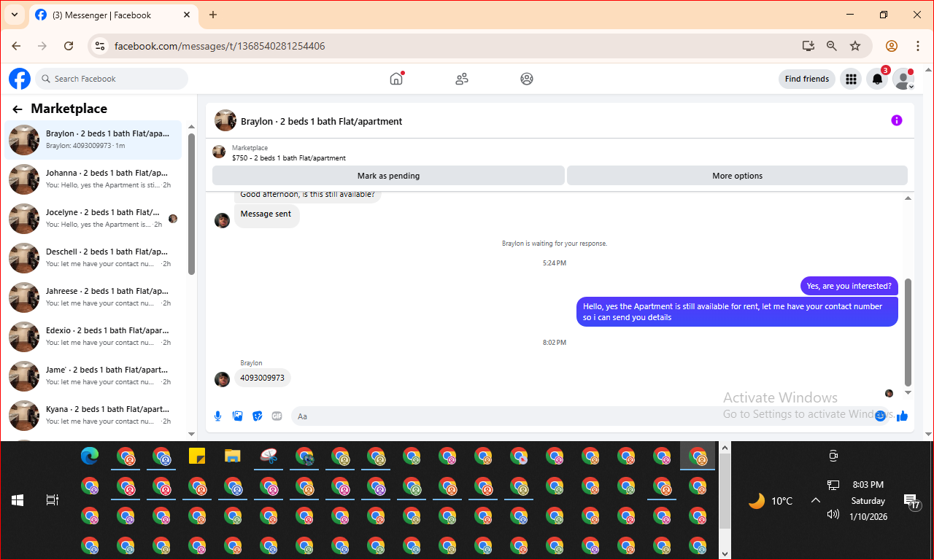The image size is (934, 560).
Task: Open the Groups icon in top navigation
Action: pyautogui.click(x=527, y=79)
